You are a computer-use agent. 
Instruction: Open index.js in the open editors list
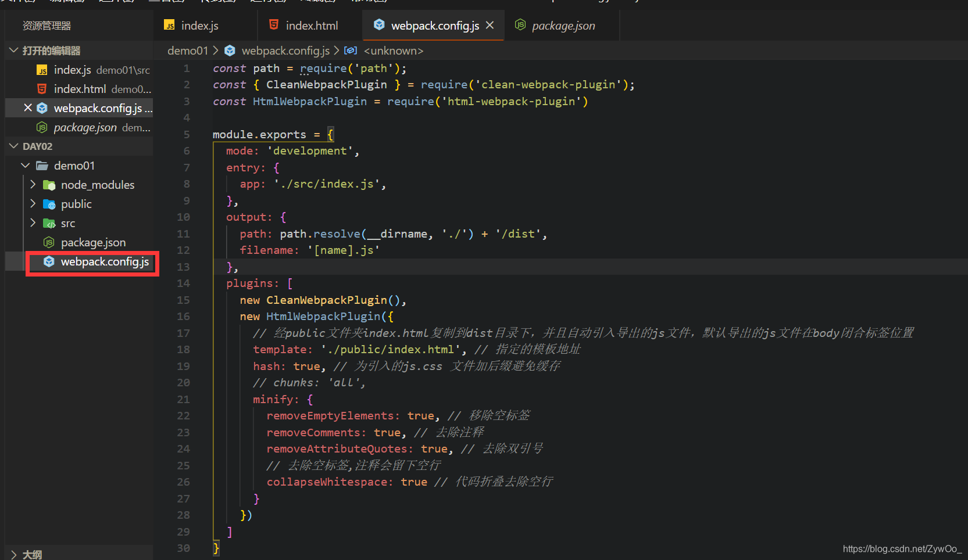coord(79,70)
